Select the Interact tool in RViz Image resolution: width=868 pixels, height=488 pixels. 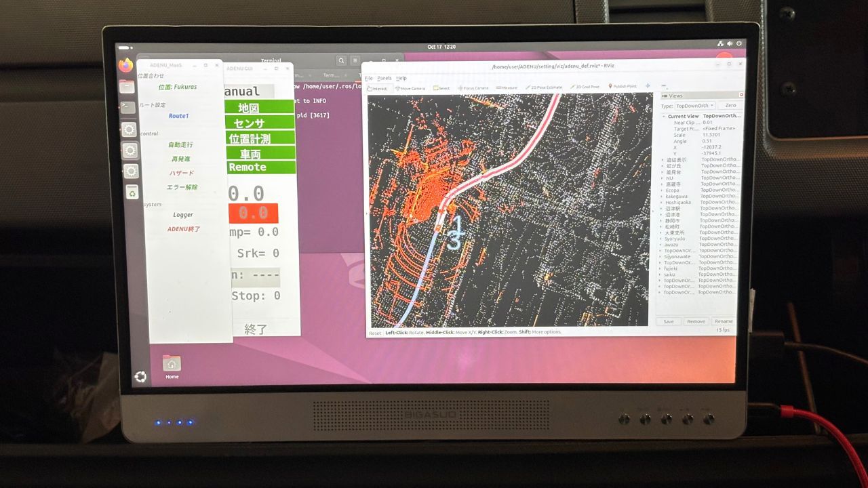tap(377, 88)
